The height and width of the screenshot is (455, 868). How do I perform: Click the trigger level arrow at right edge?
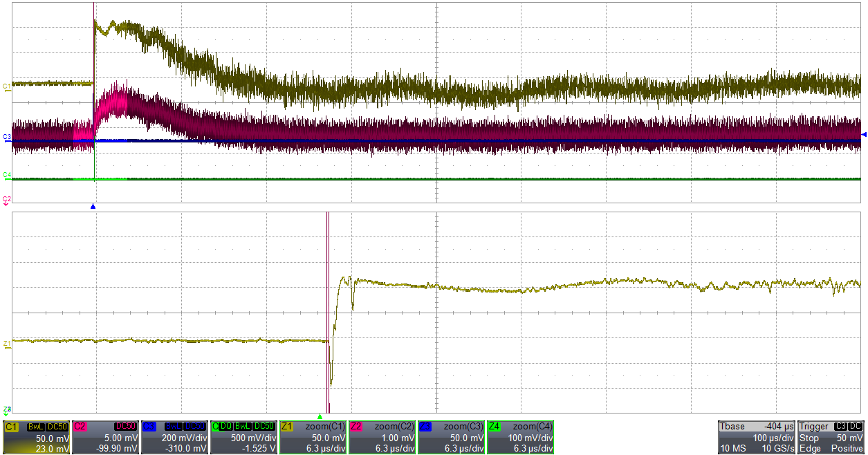[863, 134]
